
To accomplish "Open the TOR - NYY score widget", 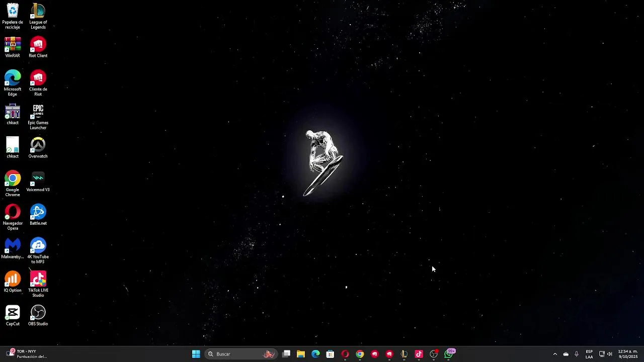I will pyautogui.click(x=28, y=354).
